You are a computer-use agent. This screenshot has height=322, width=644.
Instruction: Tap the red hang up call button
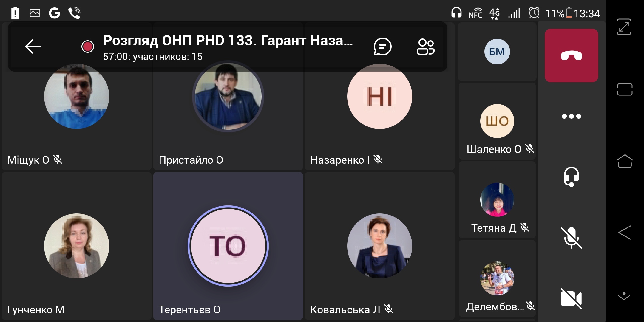571,55
